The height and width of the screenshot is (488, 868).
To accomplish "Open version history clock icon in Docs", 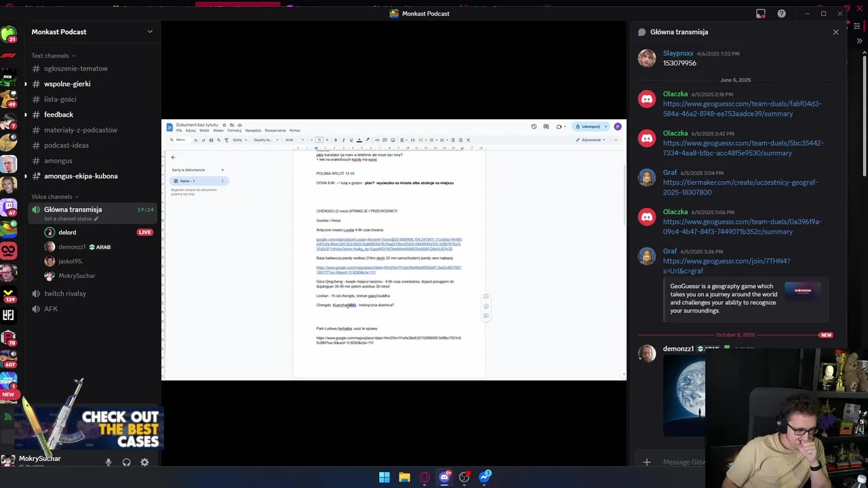I will (x=534, y=127).
